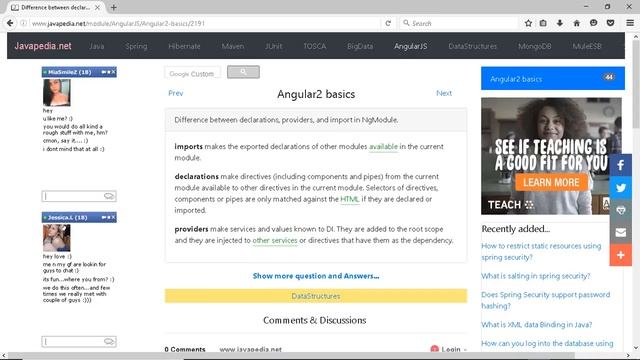Viewport: 640px width, 360px height.
Task: Open the Pocket icon in toolbar
Action: [610, 23]
